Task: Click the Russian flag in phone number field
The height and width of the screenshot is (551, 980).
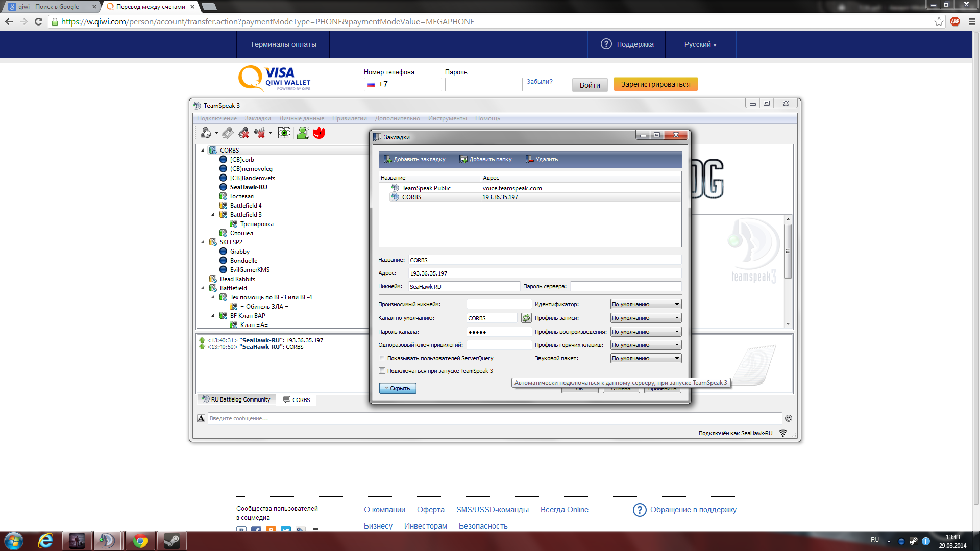Action: (x=371, y=85)
